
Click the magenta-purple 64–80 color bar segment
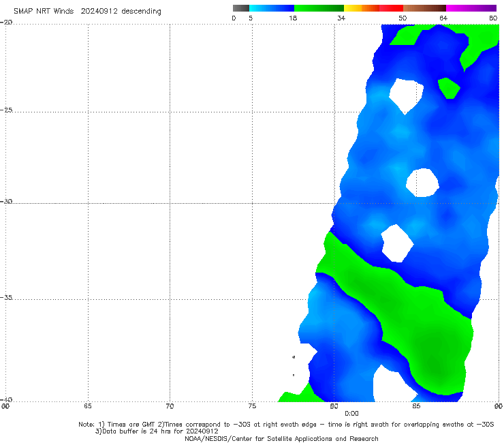tap(471, 8)
